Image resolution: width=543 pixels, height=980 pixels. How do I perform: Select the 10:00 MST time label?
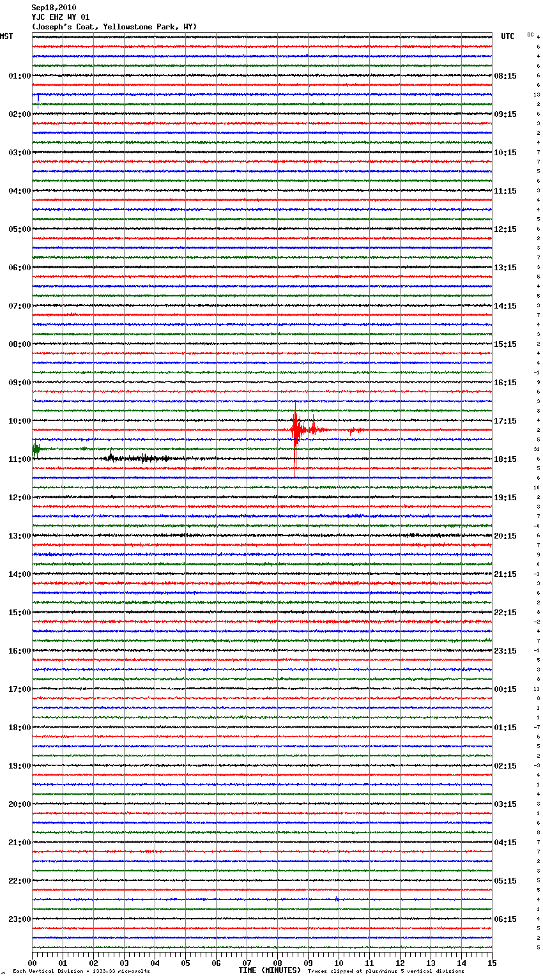19,421
